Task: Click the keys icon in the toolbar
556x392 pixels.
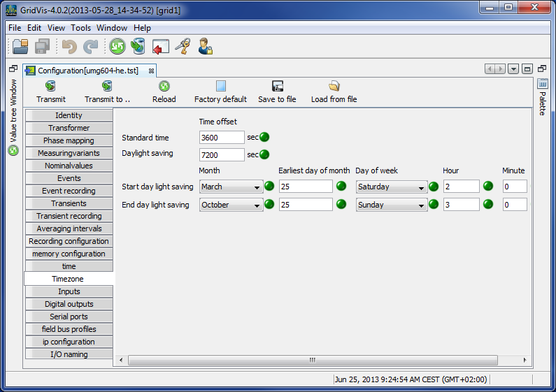Action: [183, 47]
